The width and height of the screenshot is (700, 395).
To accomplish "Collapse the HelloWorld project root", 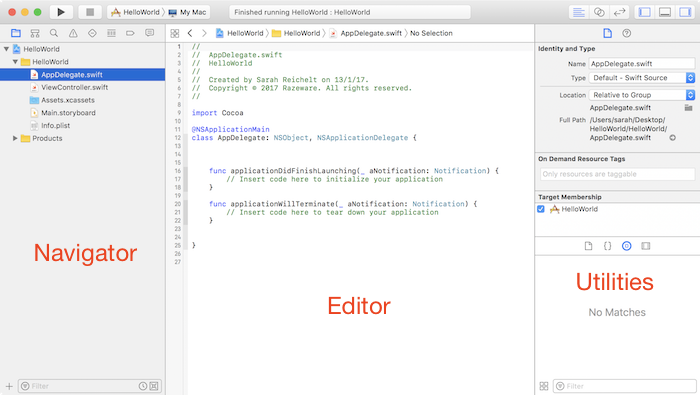I will (6, 49).
